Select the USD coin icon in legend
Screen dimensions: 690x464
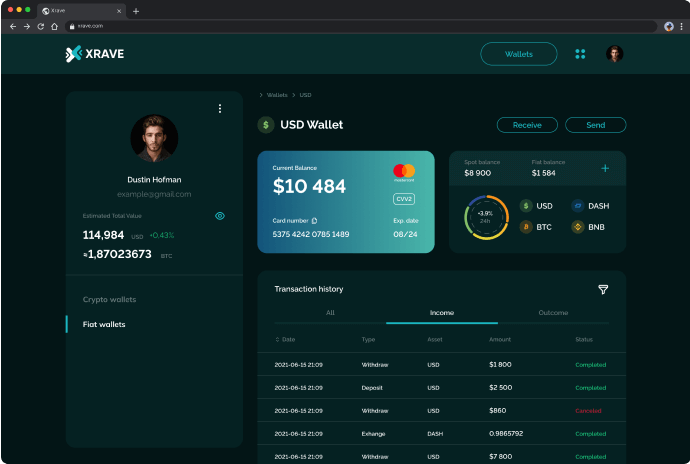point(525,206)
